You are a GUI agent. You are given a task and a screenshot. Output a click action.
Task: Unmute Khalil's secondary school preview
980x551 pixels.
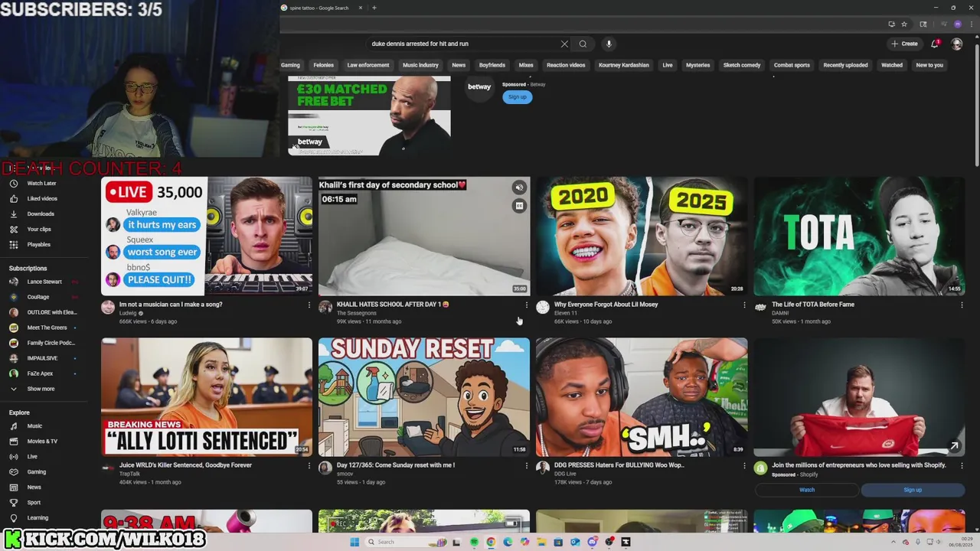tap(519, 187)
